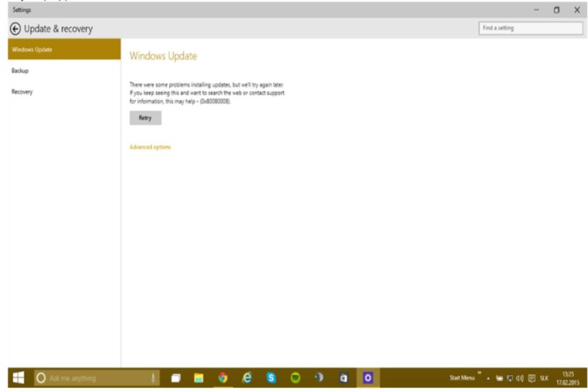Open the Windows Start button
The height and width of the screenshot is (392, 588).
tap(18, 378)
